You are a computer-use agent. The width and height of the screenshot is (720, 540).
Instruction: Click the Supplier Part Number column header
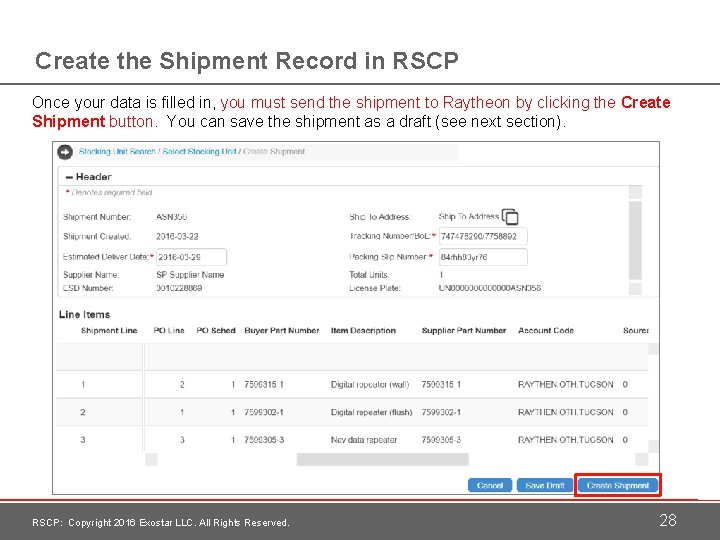pyautogui.click(x=464, y=331)
